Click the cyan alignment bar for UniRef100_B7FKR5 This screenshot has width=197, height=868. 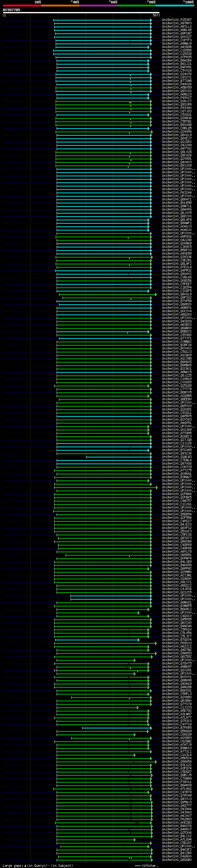tap(117, 728)
